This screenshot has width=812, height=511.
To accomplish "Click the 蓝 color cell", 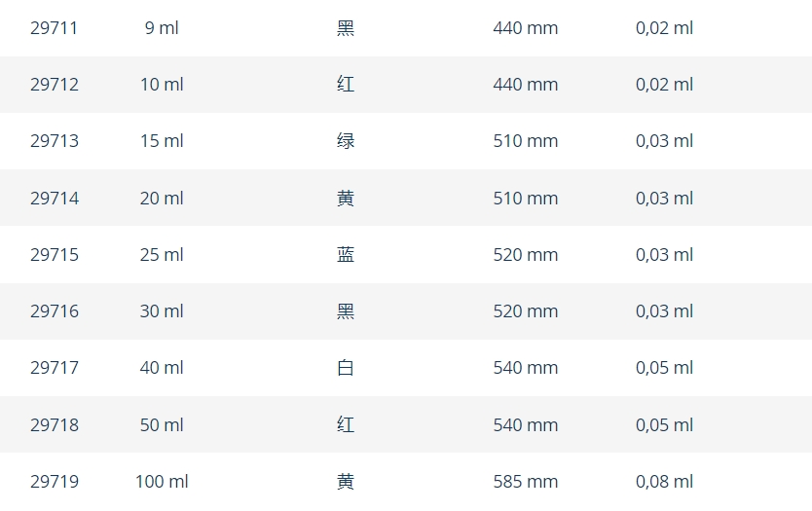I will point(346,255).
